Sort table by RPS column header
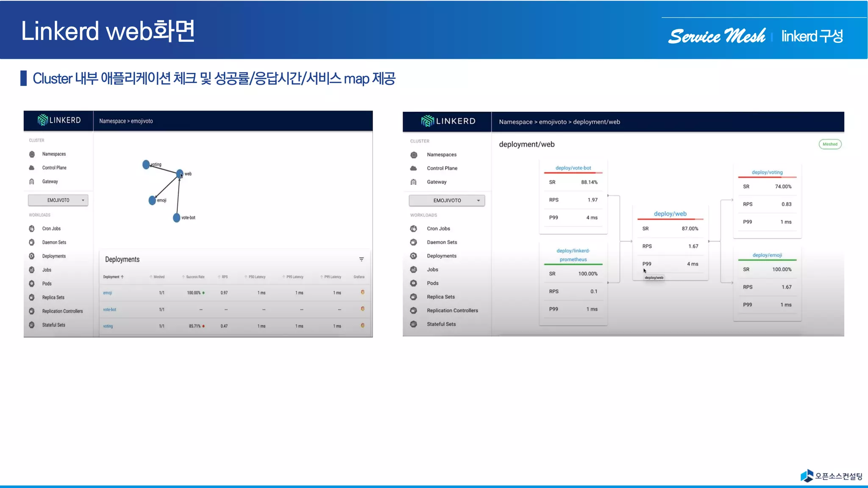The height and width of the screenshot is (488, 868). click(x=223, y=277)
